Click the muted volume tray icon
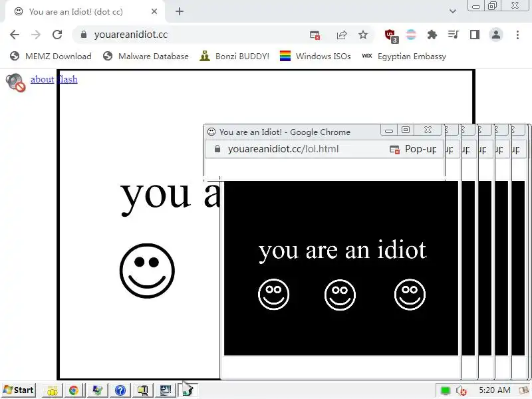532x399 pixels. (x=462, y=391)
